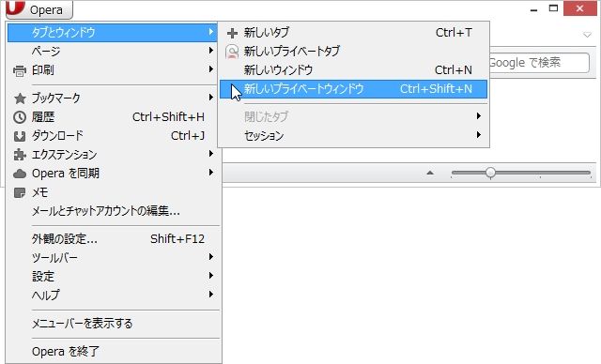Open the dropdown chevron above search box
This screenshot has width=601, height=364.
(587, 35)
